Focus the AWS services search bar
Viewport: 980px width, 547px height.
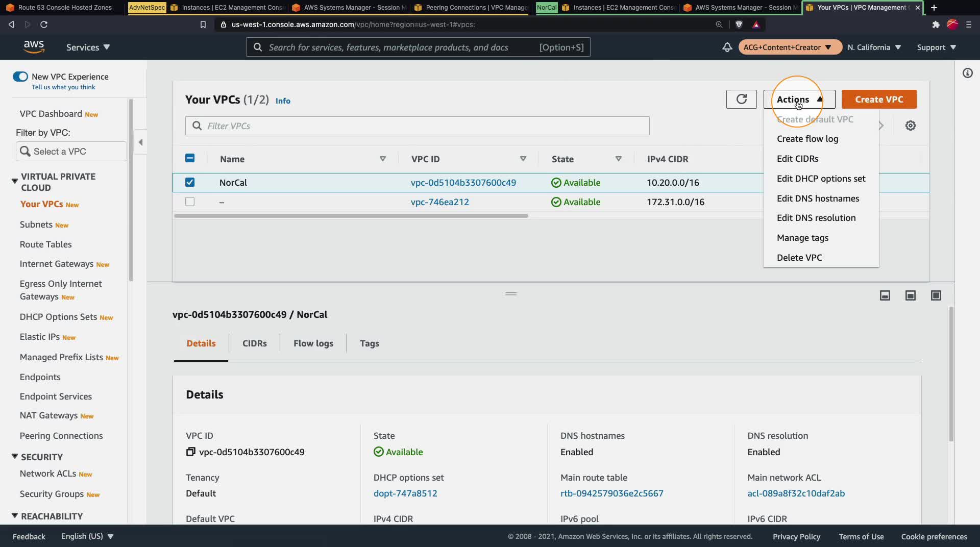pyautogui.click(x=418, y=47)
